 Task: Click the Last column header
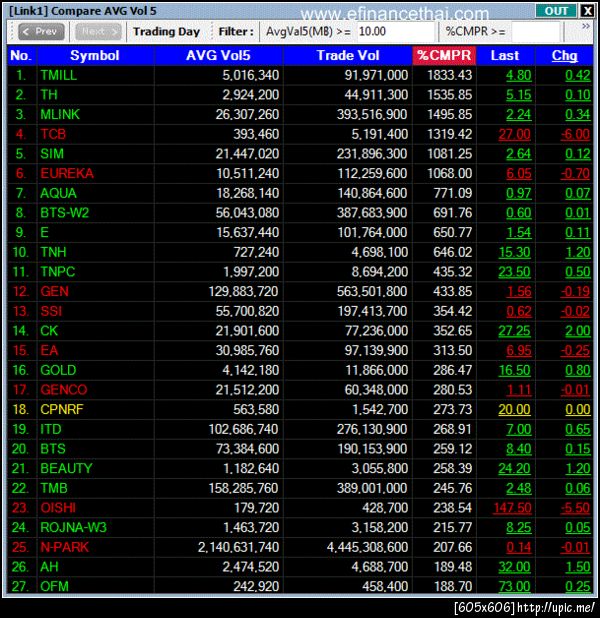click(505, 55)
